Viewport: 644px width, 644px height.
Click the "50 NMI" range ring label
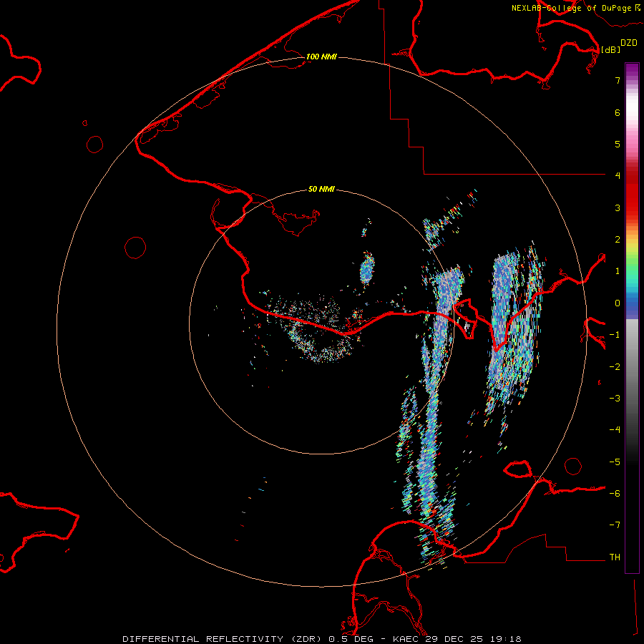[x=321, y=189]
